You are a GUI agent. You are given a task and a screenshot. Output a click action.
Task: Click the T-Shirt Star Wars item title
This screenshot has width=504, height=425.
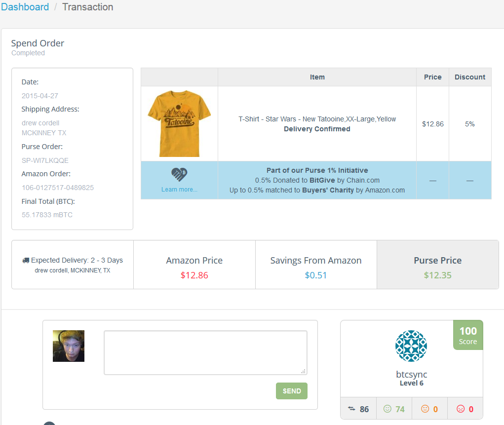(x=317, y=119)
